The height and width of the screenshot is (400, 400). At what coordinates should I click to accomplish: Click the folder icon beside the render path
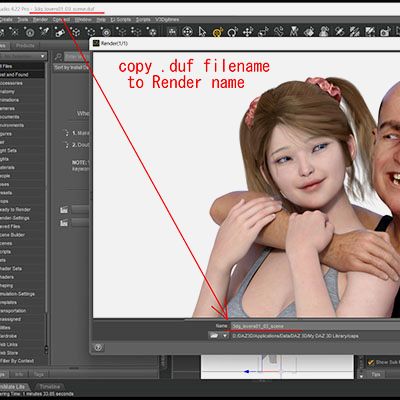[214, 335]
